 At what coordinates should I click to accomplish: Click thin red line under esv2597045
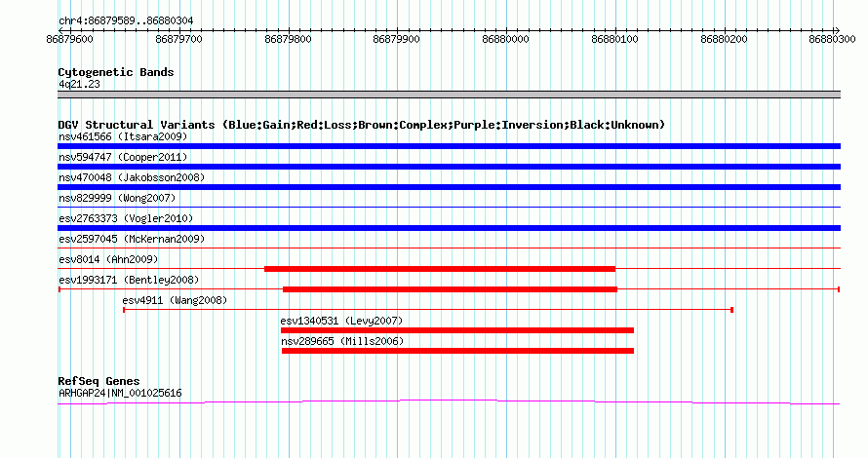pyautogui.click(x=449, y=248)
